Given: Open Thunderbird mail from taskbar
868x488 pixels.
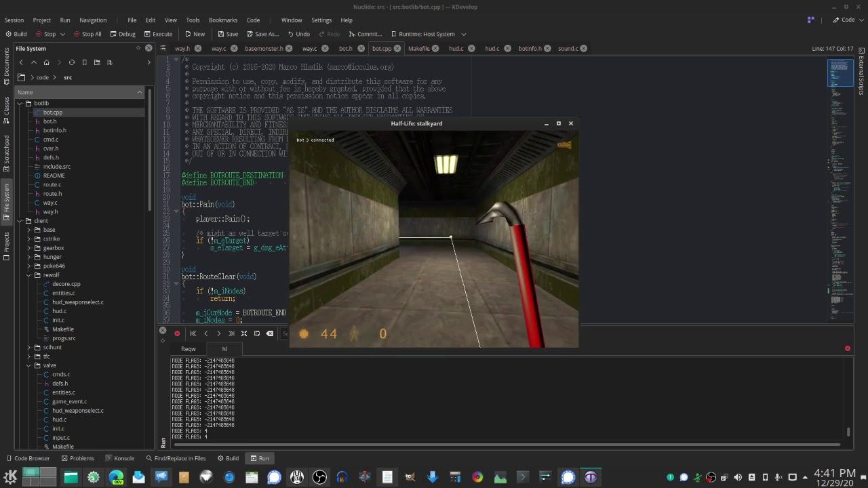Looking at the screenshot, I should pyautogui.click(x=138, y=477).
